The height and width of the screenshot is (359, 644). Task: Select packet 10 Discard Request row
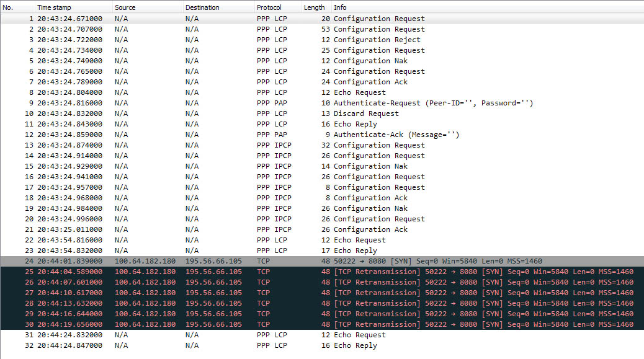(366, 113)
